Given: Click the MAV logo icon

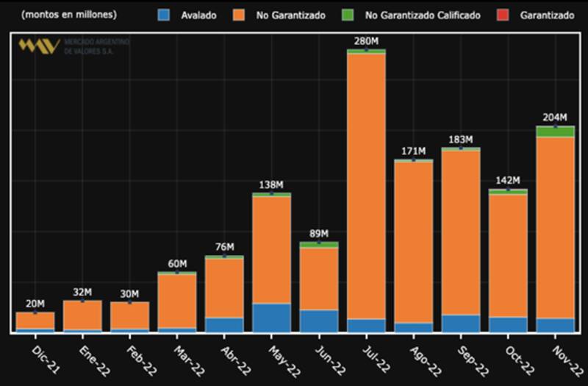Looking at the screenshot, I should (x=39, y=46).
